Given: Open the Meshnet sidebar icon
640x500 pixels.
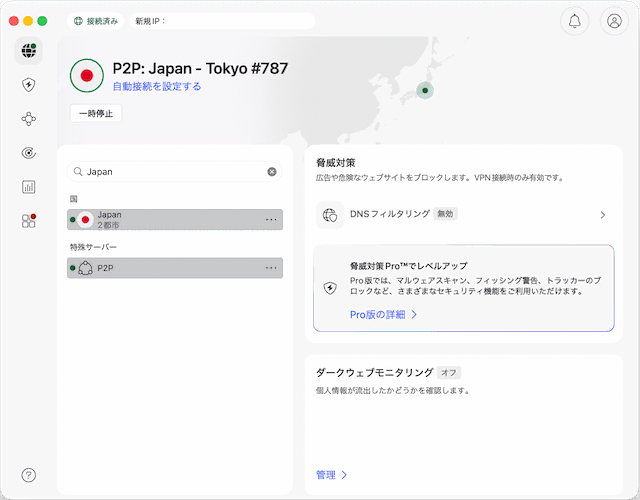Looking at the screenshot, I should coord(29,119).
